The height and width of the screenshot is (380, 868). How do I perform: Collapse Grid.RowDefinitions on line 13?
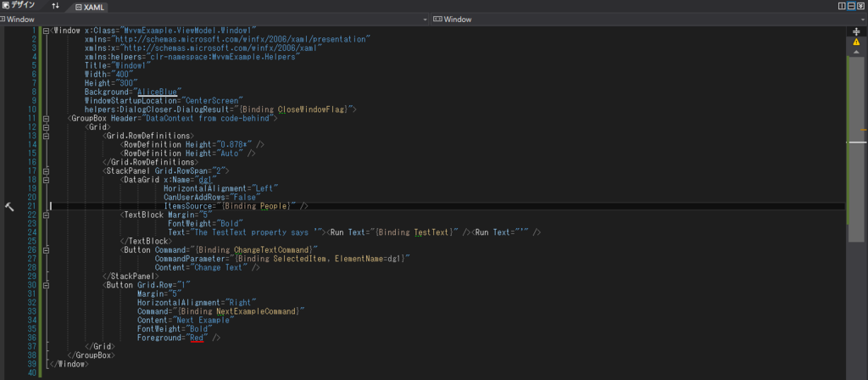tap(46, 136)
